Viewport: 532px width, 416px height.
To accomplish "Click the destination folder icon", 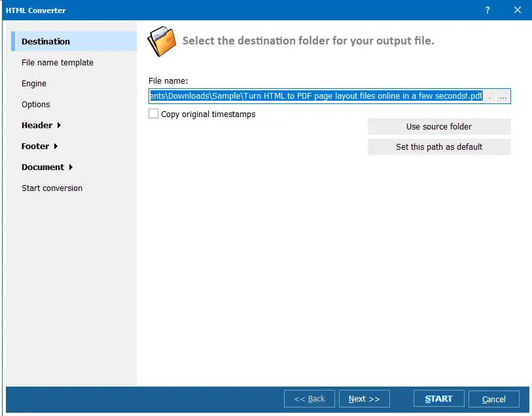I will 162,41.
